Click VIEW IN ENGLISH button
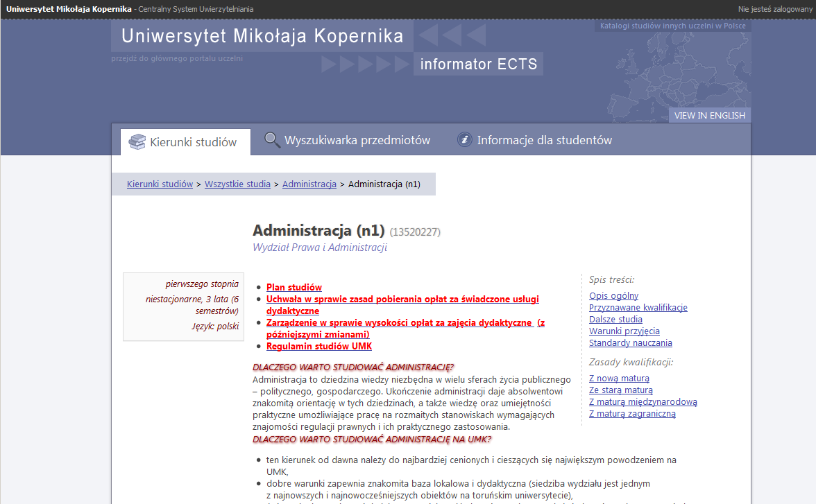The height and width of the screenshot is (504, 816). coord(709,116)
